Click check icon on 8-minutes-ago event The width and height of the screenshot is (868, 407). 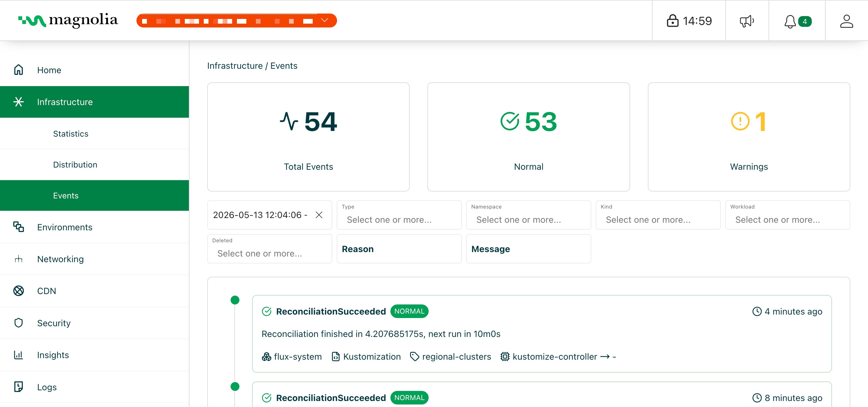point(267,398)
